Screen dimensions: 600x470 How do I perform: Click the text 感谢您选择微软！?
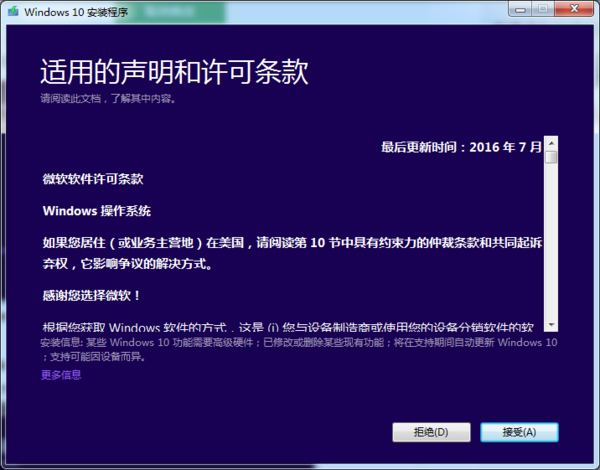tap(91, 295)
